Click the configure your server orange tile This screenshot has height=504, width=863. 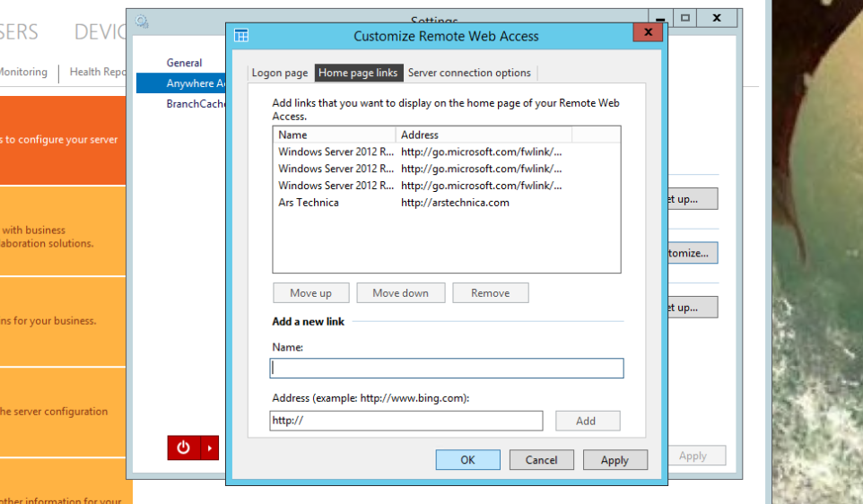pyautogui.click(x=63, y=140)
